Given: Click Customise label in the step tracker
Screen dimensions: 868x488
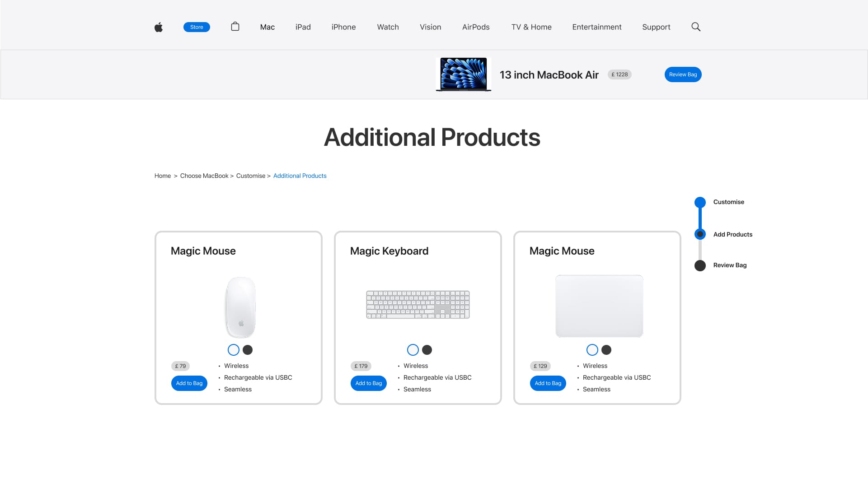Looking at the screenshot, I should pos(729,202).
